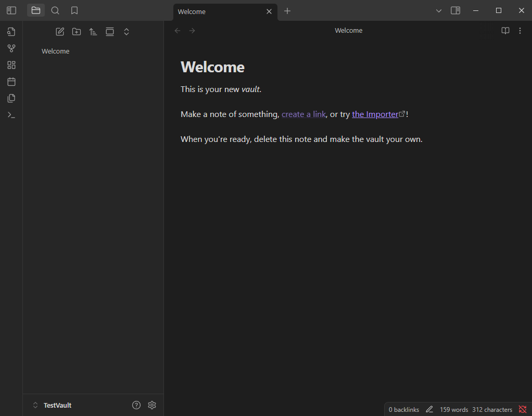Toggle editing mode pencil in status bar
The width and height of the screenshot is (532, 416).
[x=429, y=410]
